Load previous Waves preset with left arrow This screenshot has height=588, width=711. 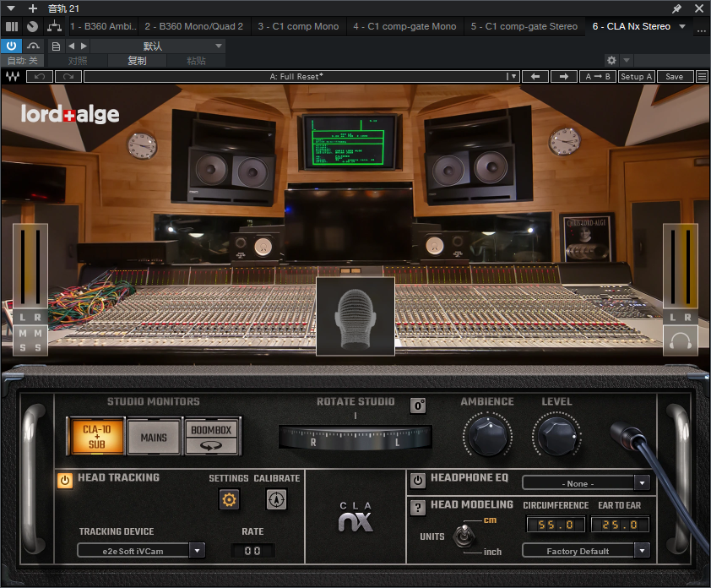[535, 76]
